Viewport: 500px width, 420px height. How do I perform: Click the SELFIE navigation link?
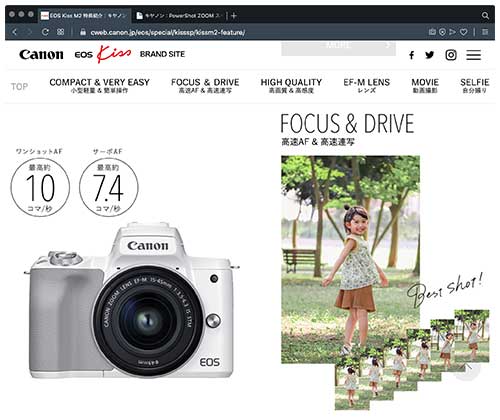[475, 86]
